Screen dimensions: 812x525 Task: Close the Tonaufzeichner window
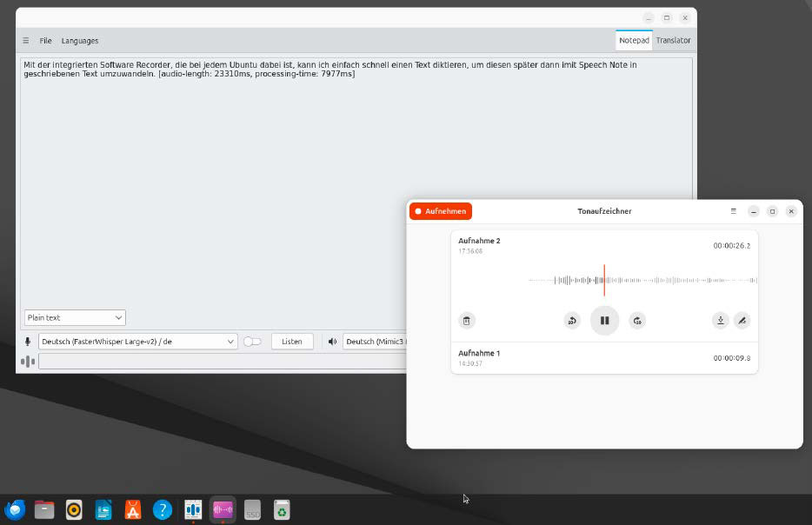(x=791, y=211)
